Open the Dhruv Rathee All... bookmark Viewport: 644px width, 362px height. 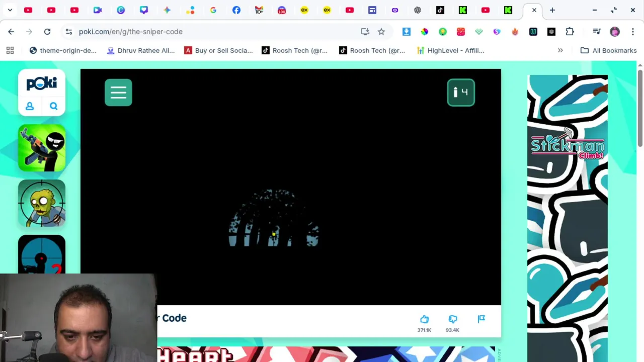(140, 50)
